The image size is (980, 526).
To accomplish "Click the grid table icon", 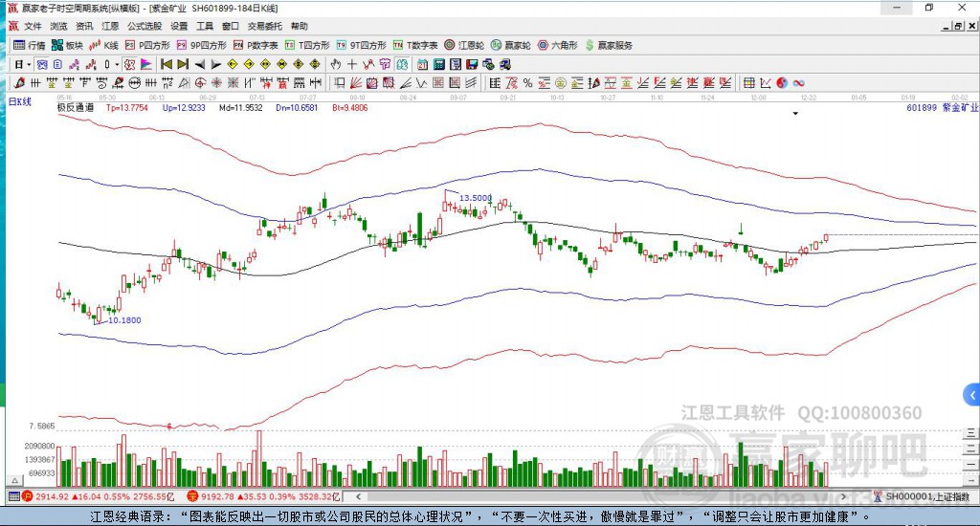I will (x=748, y=83).
